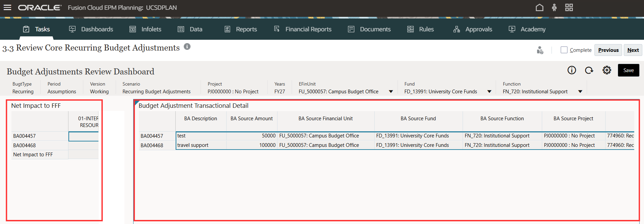
Task: Click the Previous button
Action: point(608,50)
